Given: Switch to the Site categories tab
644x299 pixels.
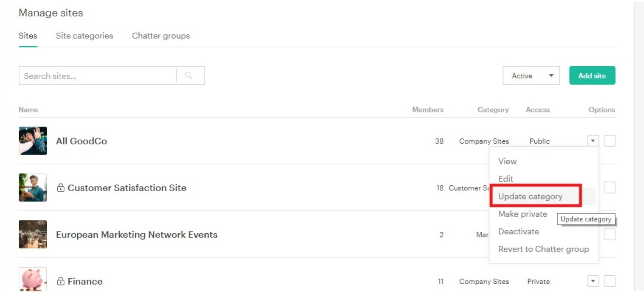Looking at the screenshot, I should pos(85,36).
